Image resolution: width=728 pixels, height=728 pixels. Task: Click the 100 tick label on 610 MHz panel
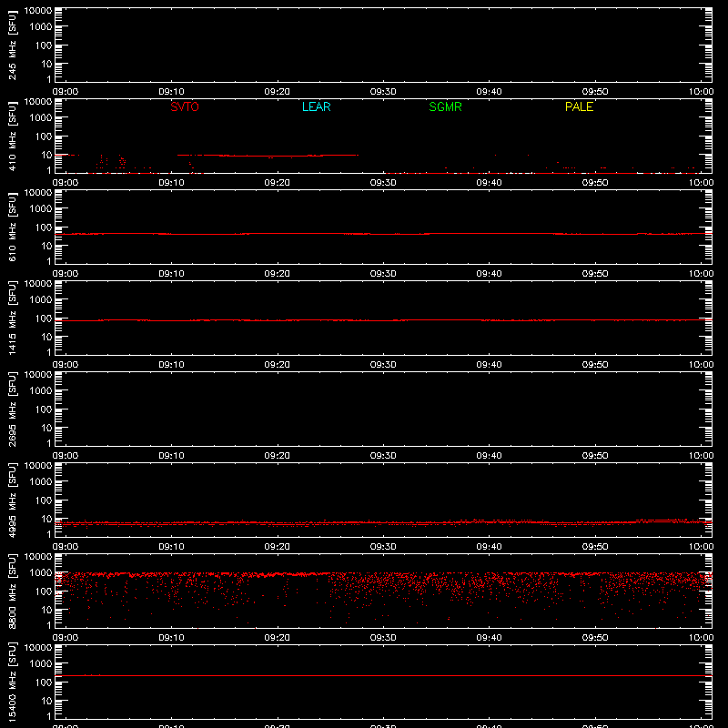click(44, 227)
